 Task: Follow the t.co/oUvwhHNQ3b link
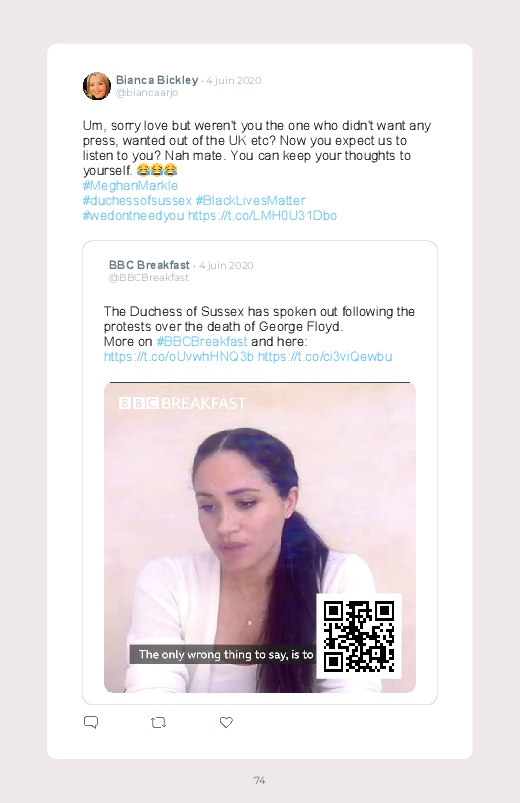tap(179, 356)
